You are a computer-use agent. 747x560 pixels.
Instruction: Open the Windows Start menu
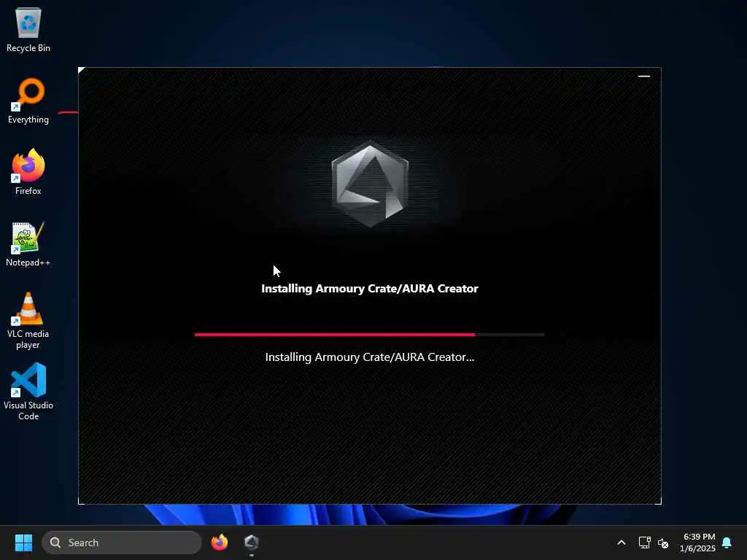point(23,542)
